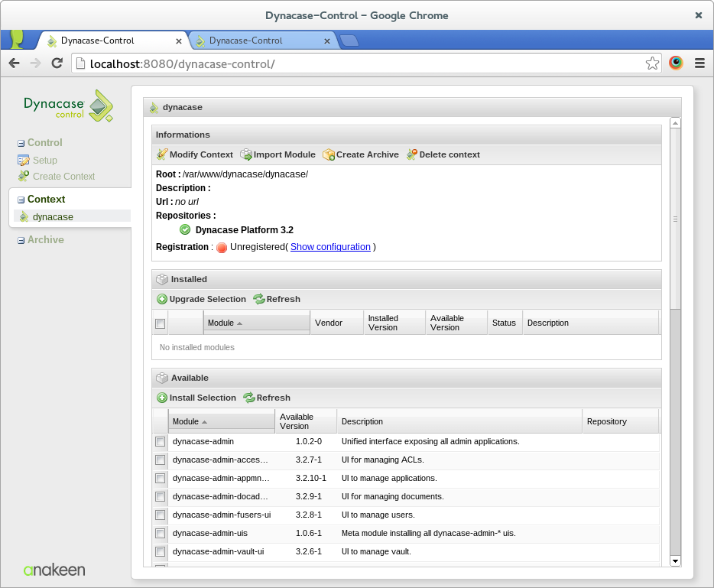Viewport: 714px width, 588px height.
Task: Click the Status column header
Action: pyautogui.click(x=505, y=323)
